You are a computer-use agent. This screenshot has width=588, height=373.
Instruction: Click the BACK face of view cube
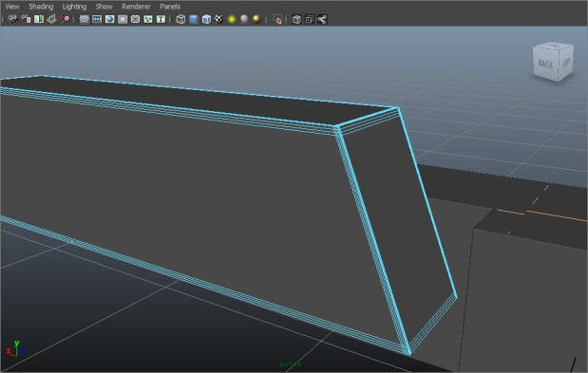pyautogui.click(x=545, y=65)
